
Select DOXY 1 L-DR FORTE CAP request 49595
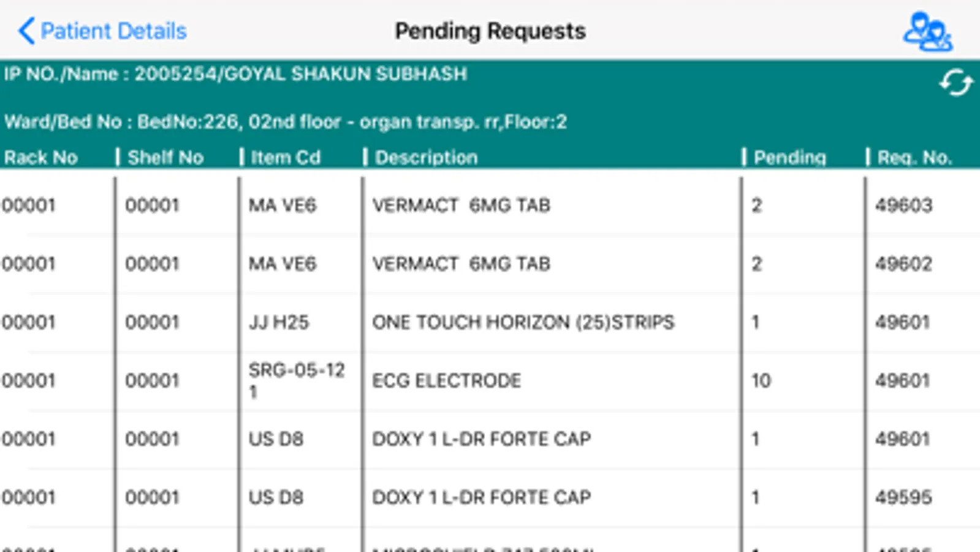[481, 497]
